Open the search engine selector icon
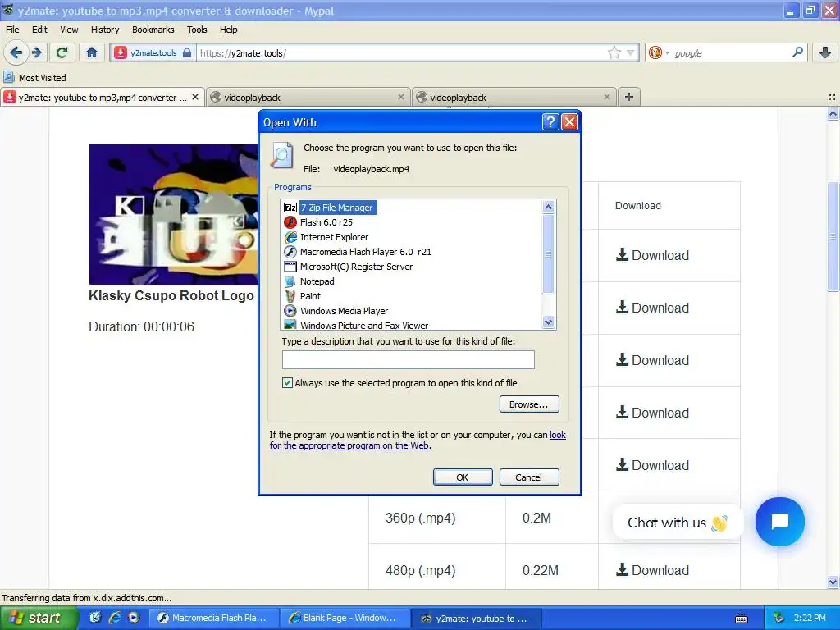840x630 pixels. pyautogui.click(x=659, y=52)
